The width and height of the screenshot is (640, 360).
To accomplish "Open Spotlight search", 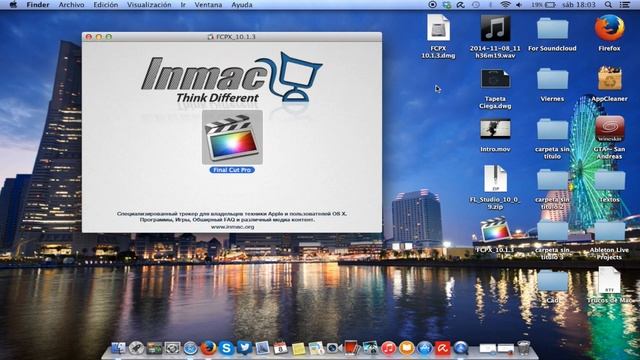I will tap(608, 5).
